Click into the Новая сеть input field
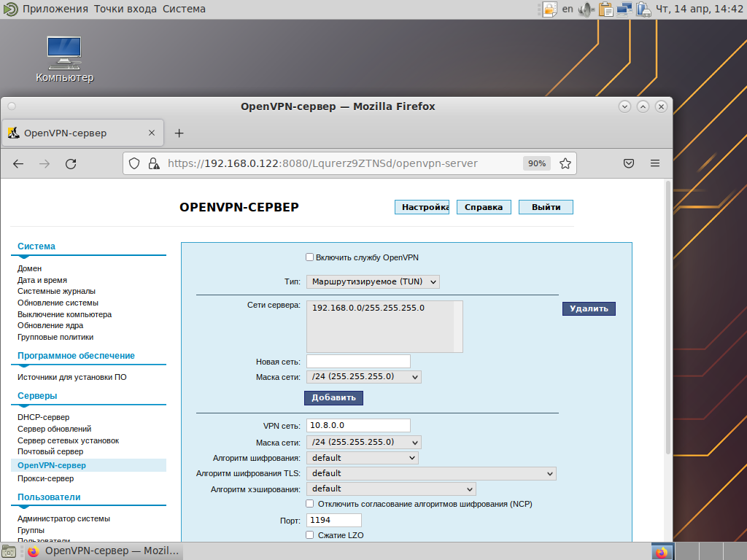The width and height of the screenshot is (747, 560). [x=358, y=361]
